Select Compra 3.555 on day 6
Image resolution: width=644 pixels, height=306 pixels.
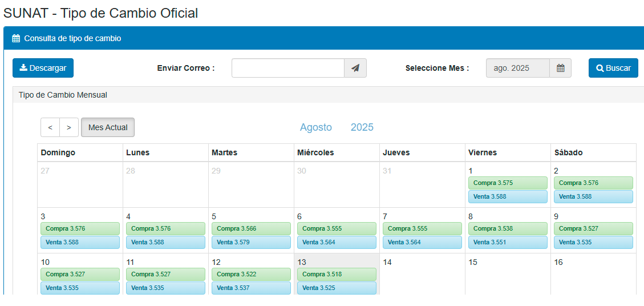pyautogui.click(x=337, y=229)
